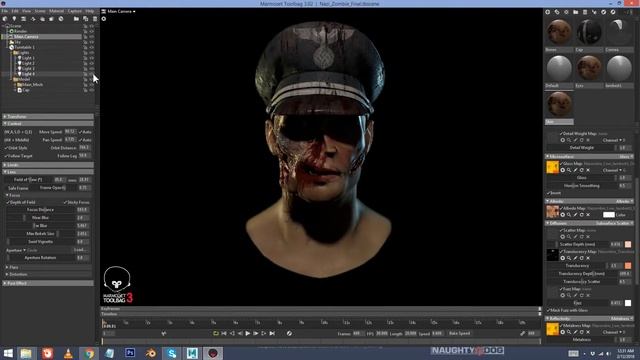The height and width of the screenshot is (360, 640).
Task: Clear the Albedo Map with X icon
Action: [588, 215]
